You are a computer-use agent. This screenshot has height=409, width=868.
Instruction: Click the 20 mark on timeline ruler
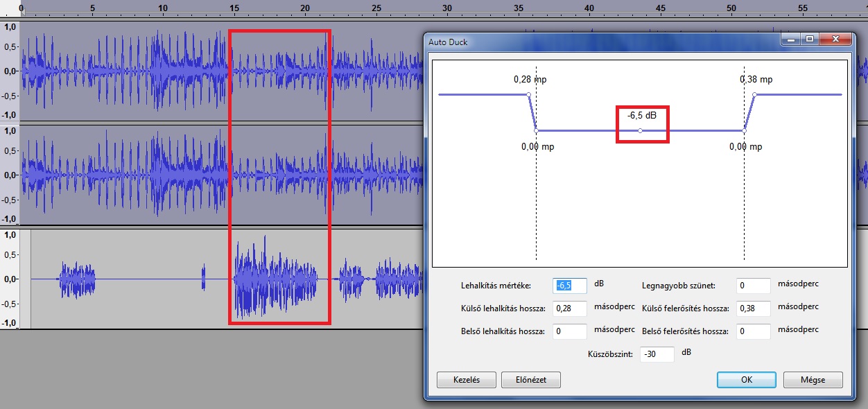click(304, 8)
